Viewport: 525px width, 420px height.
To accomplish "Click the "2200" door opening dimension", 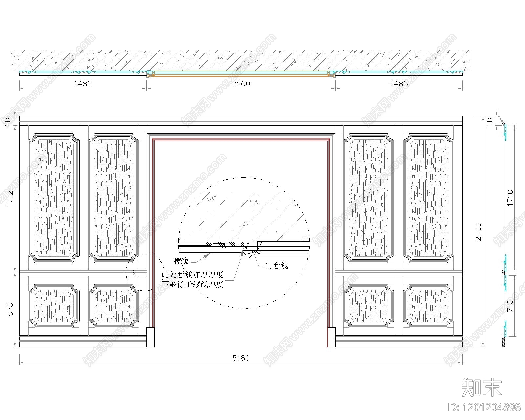I will click(241, 84).
